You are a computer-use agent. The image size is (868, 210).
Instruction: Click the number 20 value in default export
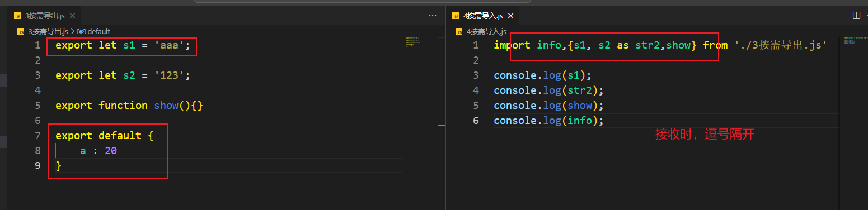pos(110,150)
